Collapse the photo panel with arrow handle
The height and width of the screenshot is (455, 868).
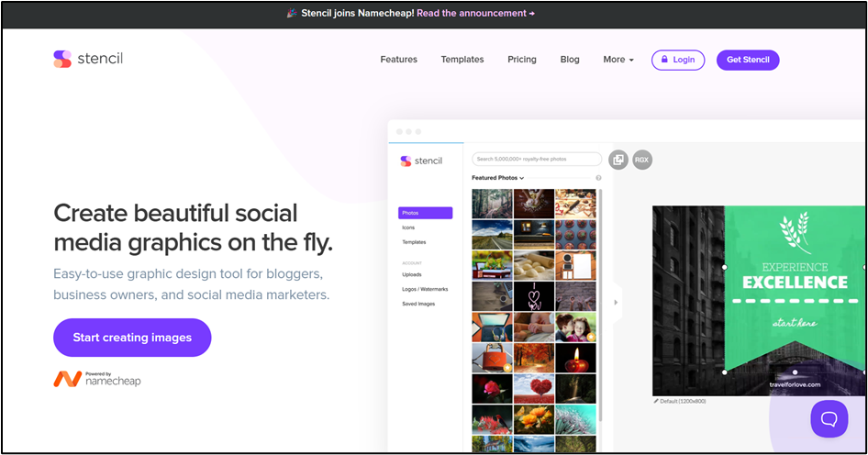click(616, 302)
